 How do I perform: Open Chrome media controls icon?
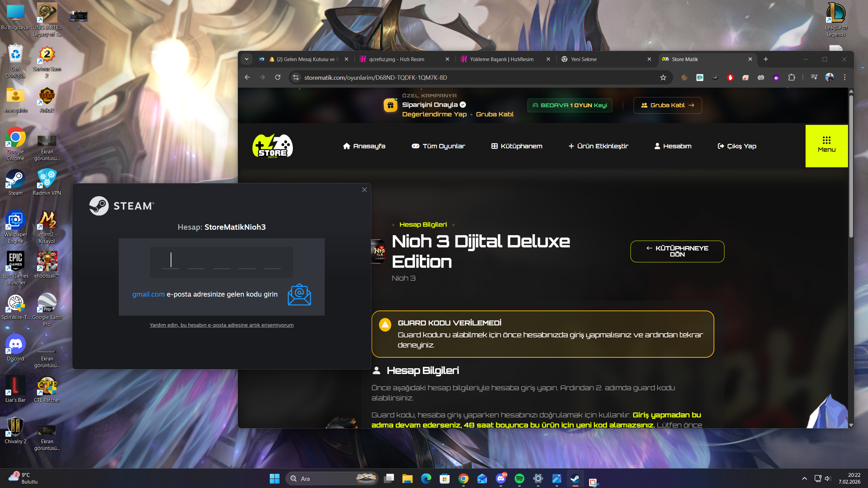(814, 77)
